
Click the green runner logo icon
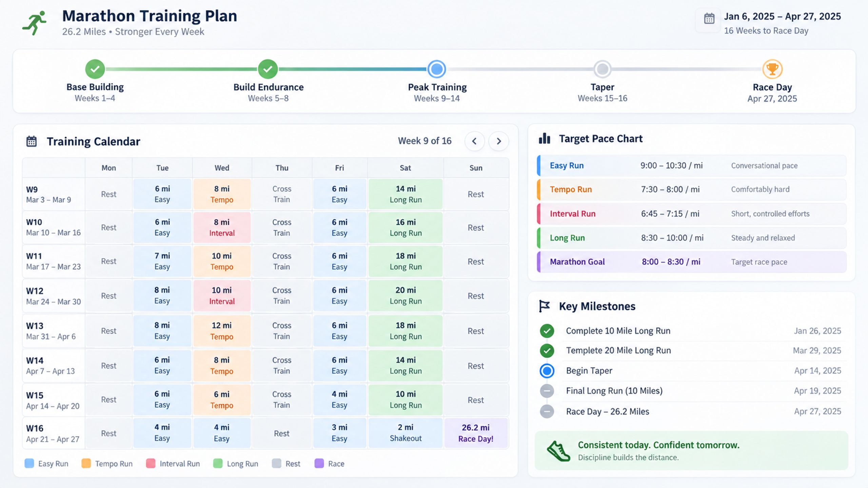point(35,23)
